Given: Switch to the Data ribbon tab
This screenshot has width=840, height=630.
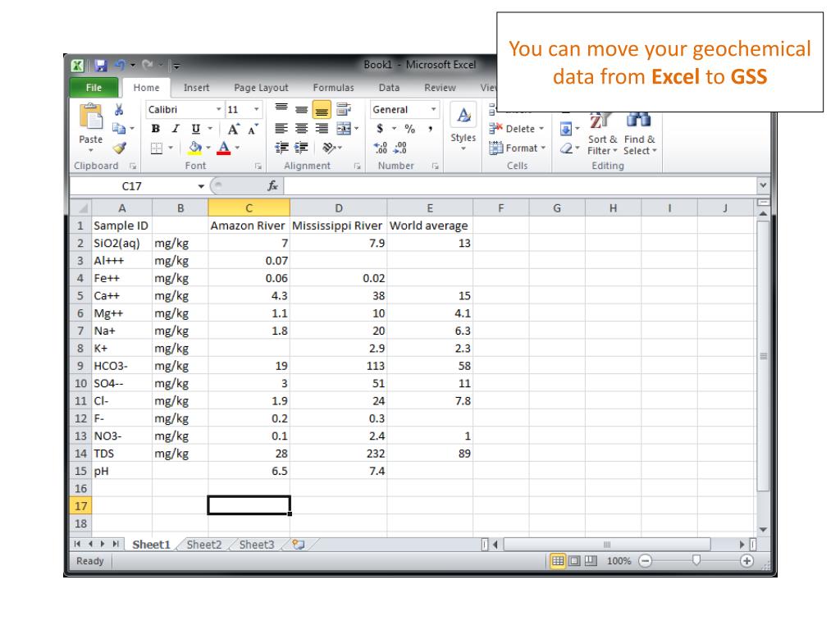Looking at the screenshot, I should (389, 88).
